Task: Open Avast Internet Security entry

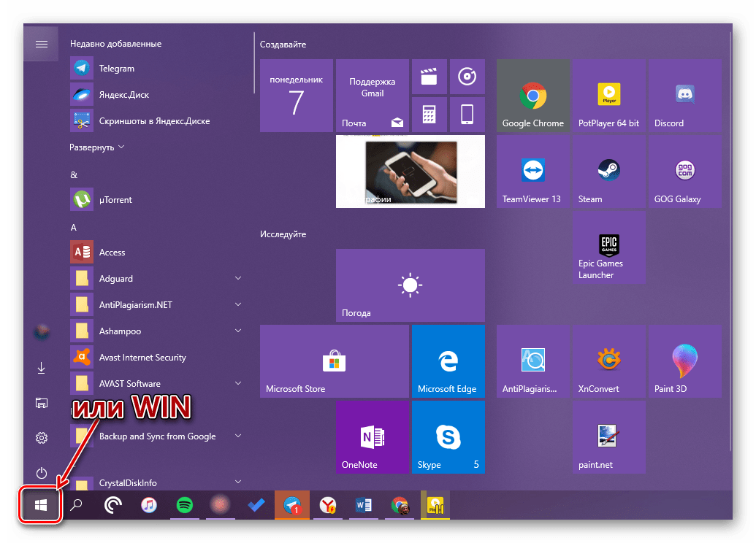Action: tap(157, 357)
